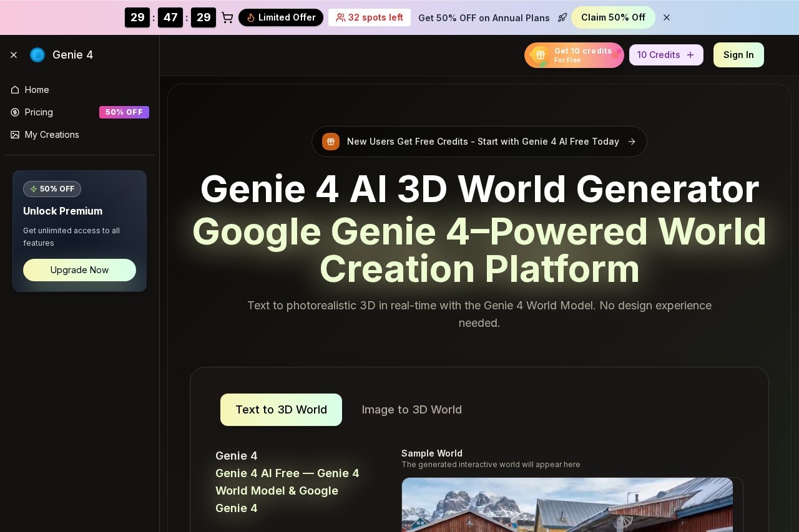Click the orange gift icon in announcement pill

[331, 142]
